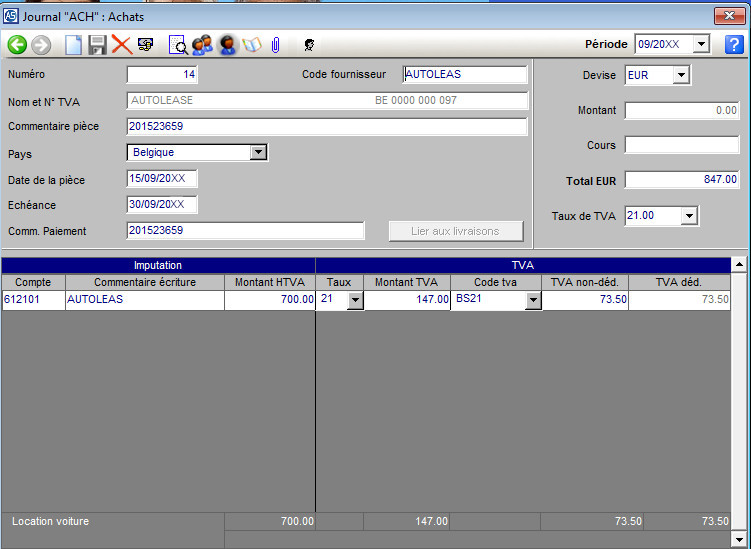Click the paperclip attachment icon
Viewport: 751px width, 549px height.
coord(275,44)
